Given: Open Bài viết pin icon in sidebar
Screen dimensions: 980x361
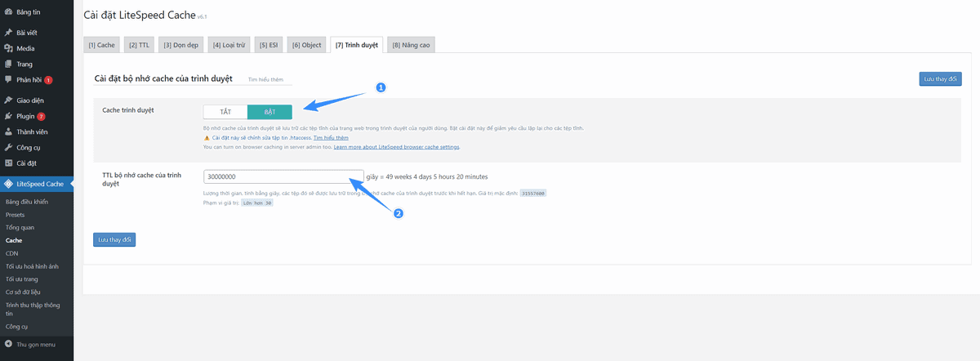Looking at the screenshot, I should pos(8,33).
